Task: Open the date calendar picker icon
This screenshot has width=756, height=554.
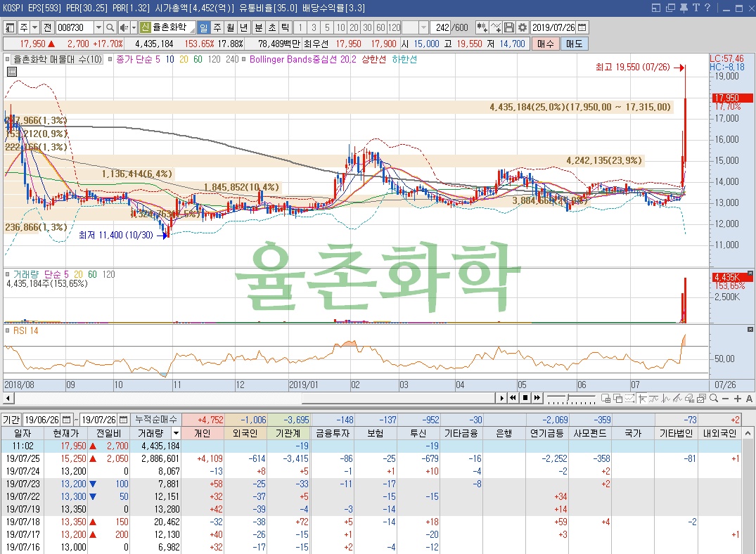Action: [582, 27]
